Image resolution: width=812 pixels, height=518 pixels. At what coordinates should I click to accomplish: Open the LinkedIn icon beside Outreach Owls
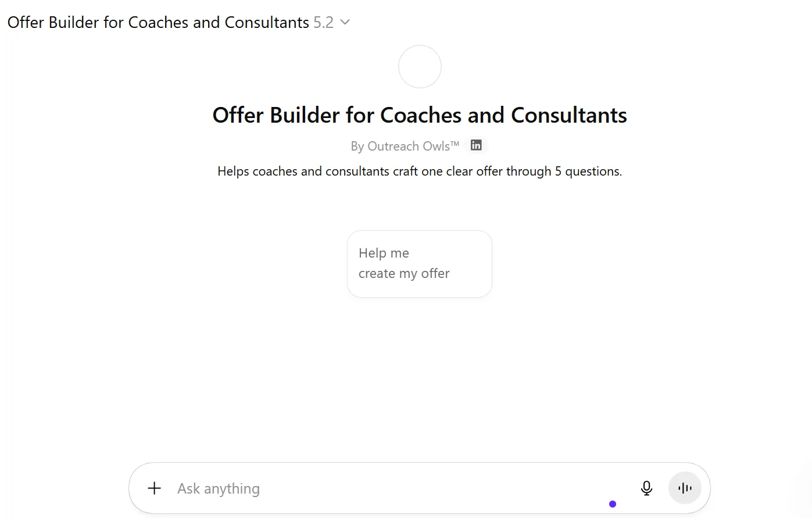tap(476, 145)
